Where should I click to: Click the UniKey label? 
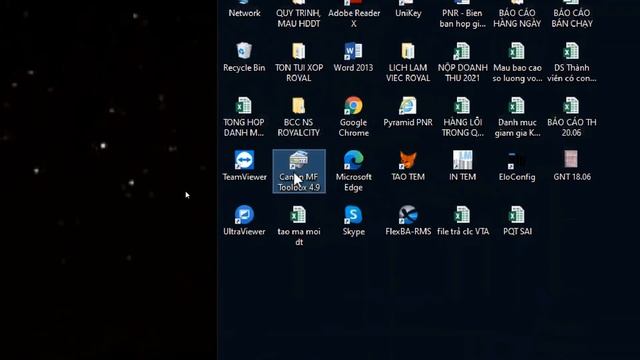tap(408, 13)
